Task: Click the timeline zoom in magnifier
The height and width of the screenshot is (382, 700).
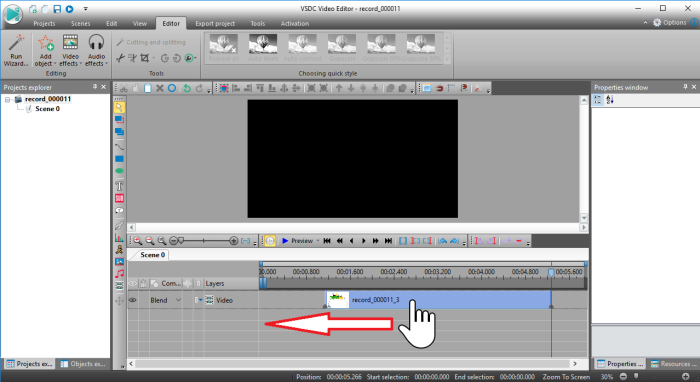Action: [x=138, y=241]
